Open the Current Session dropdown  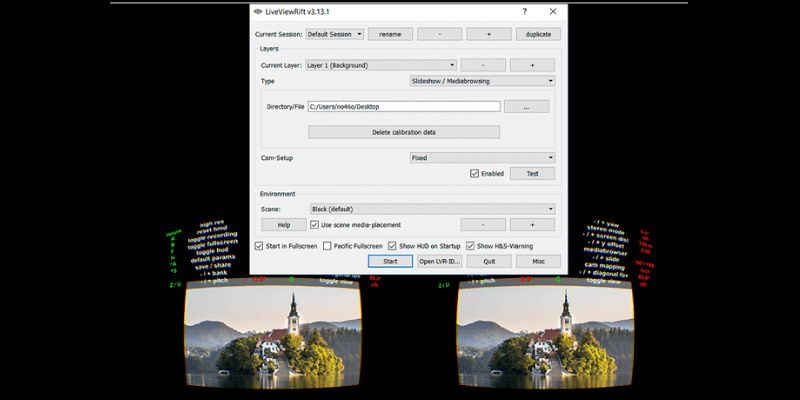[335, 34]
